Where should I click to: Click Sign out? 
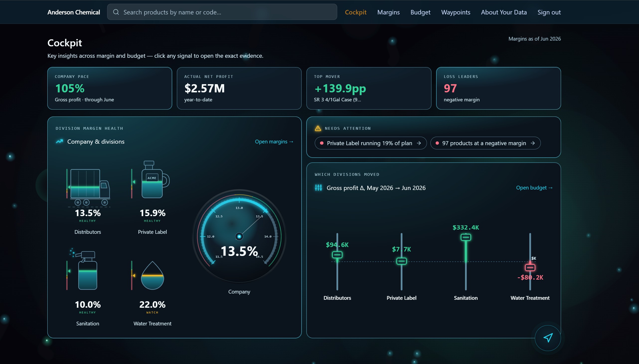pyautogui.click(x=549, y=12)
